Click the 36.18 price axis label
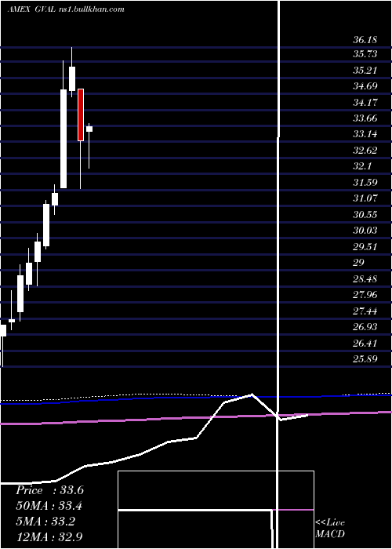392x549 pixels. pyautogui.click(x=365, y=40)
